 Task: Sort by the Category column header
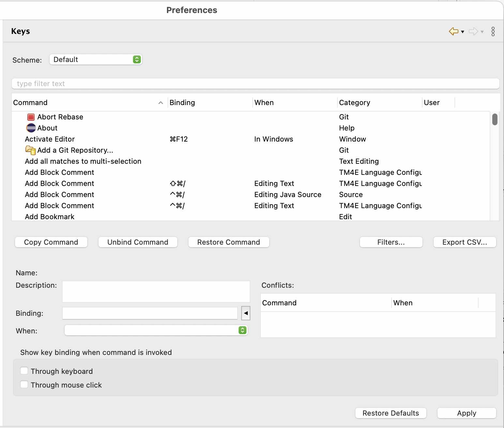(x=354, y=103)
